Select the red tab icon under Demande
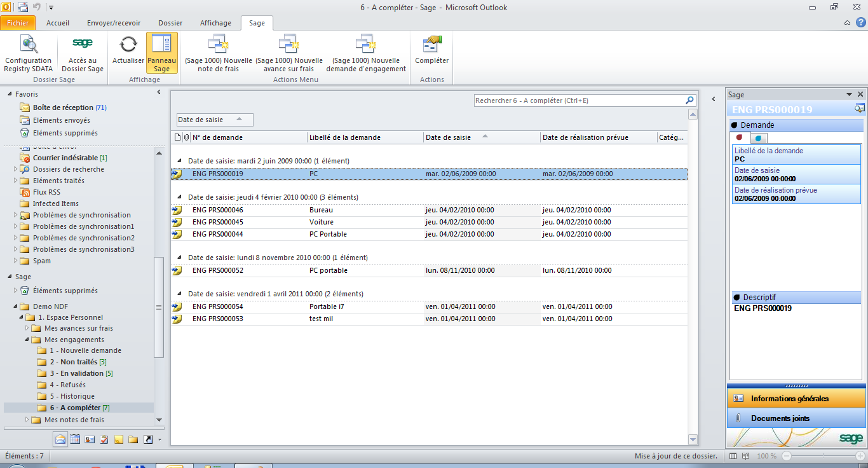868x468 pixels. coord(740,137)
